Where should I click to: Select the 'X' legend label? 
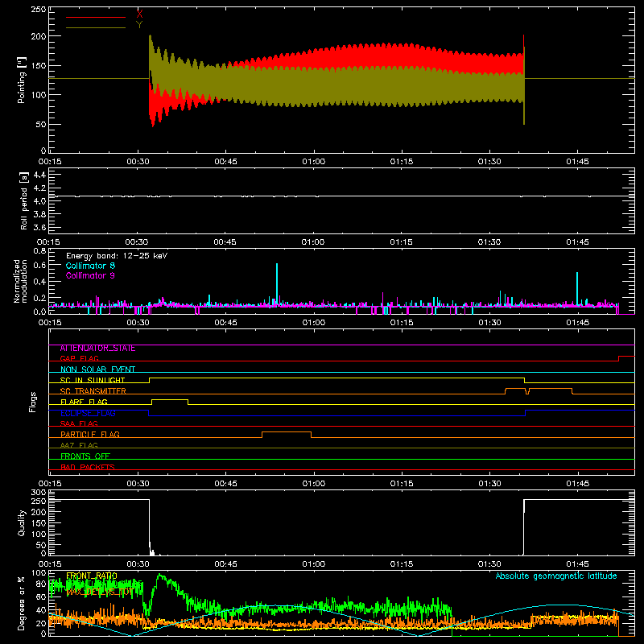pos(139,14)
